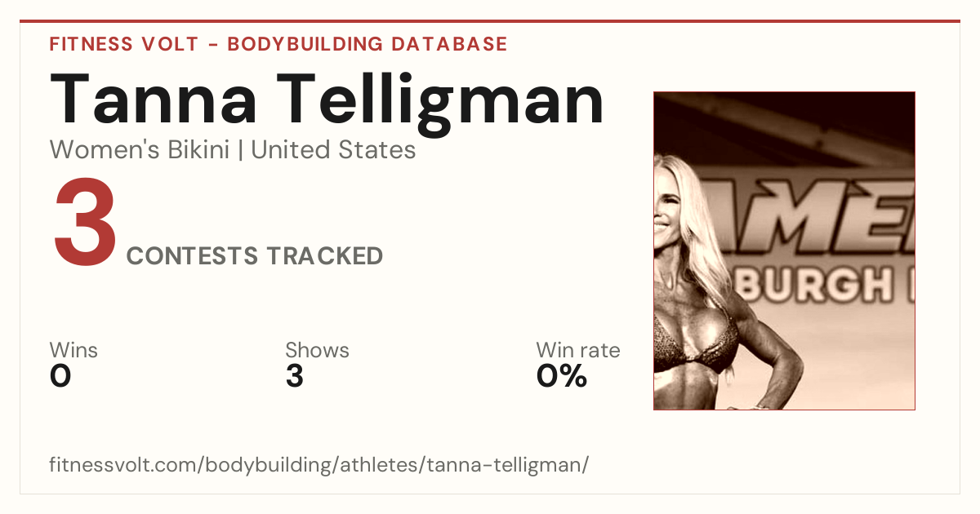The image size is (980, 514).
Task: Click the United States country label
Action: pos(333,150)
